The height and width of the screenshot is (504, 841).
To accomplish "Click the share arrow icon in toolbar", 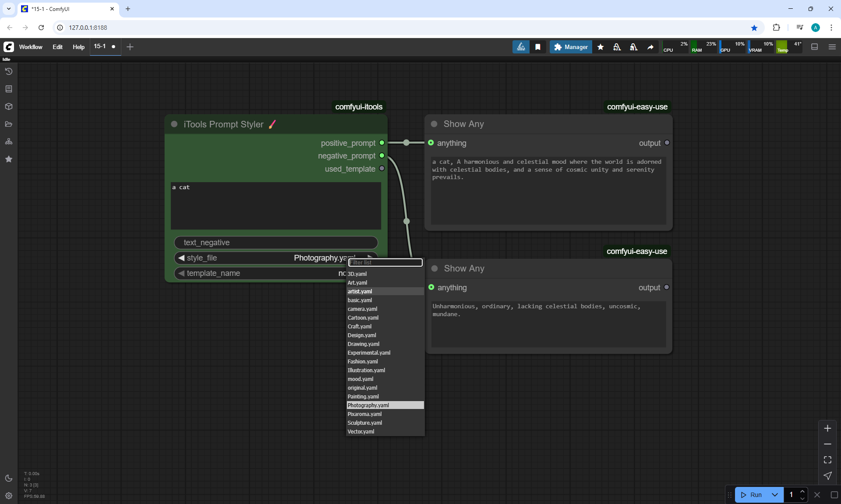I will tap(650, 47).
